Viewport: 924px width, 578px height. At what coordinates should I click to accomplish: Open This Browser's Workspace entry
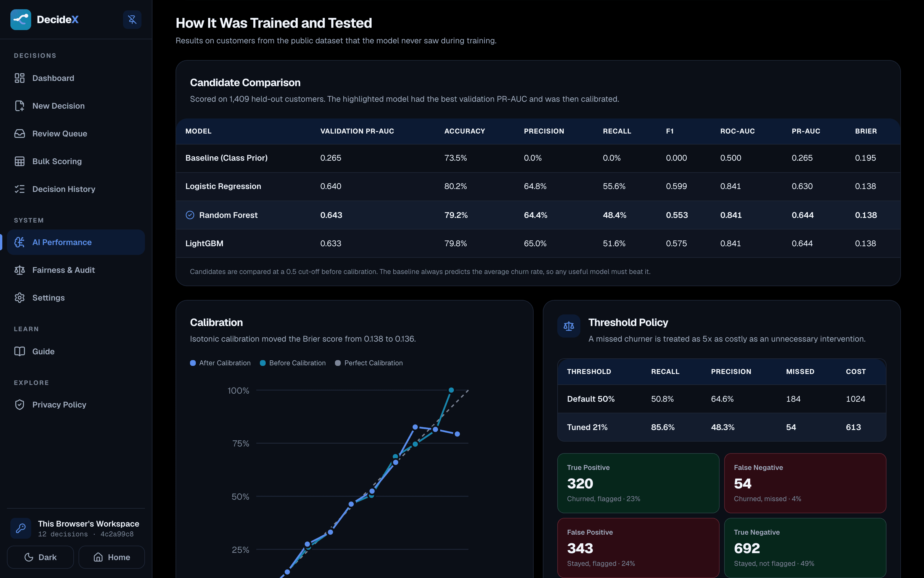coord(76,528)
